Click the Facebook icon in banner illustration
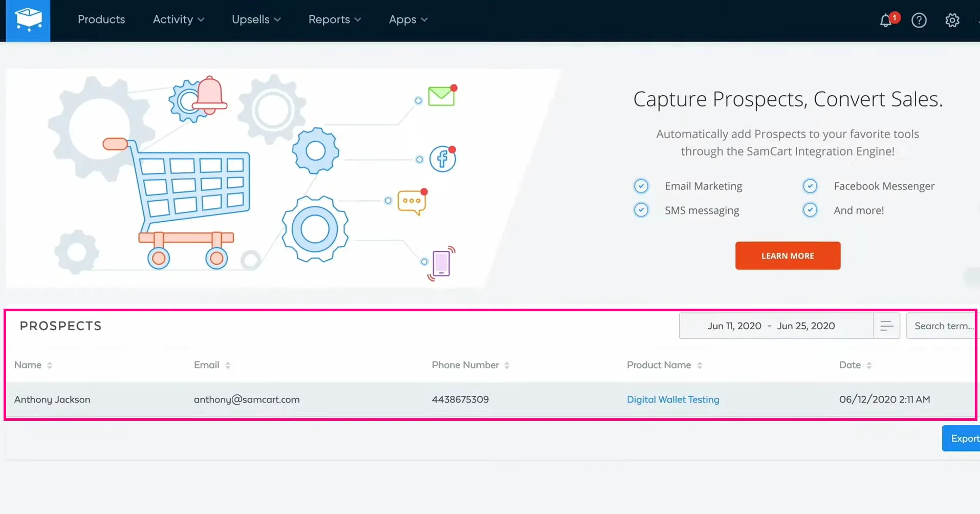 pos(443,159)
